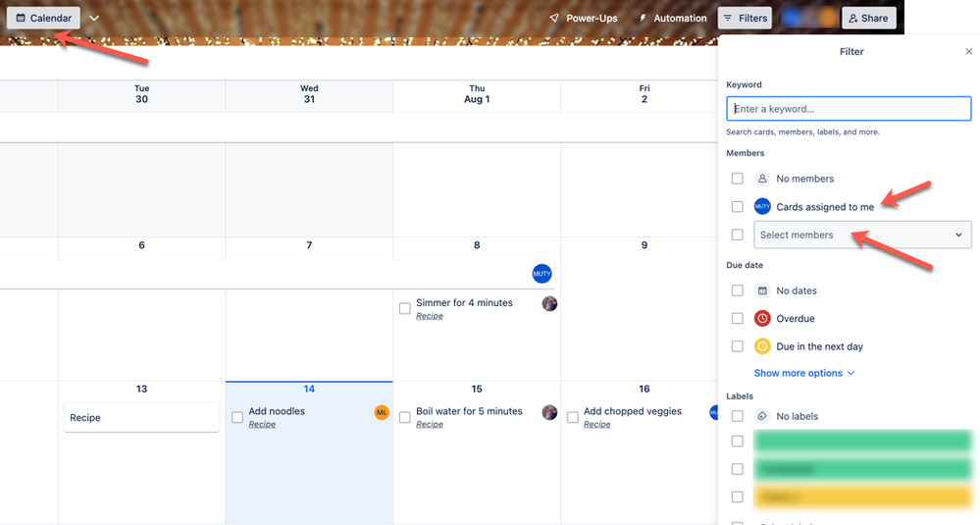
Task: Expand Show more options for due dates
Action: tap(803, 373)
